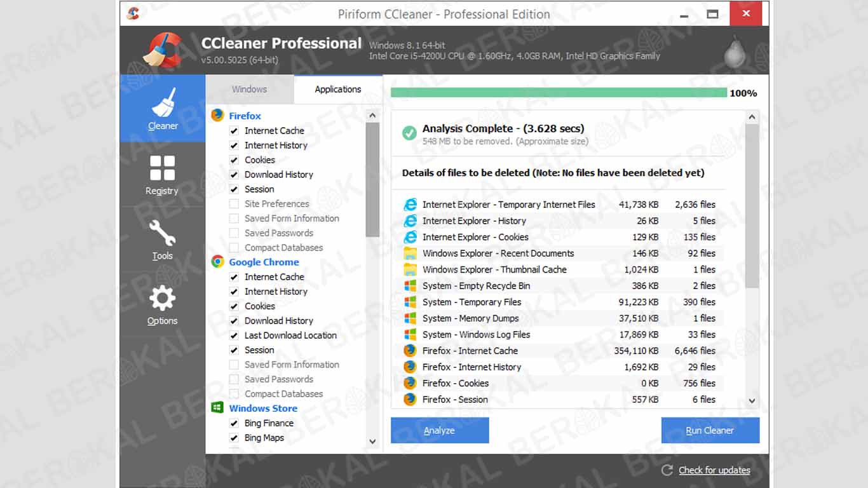868x488 pixels.
Task: Click System Memory Dumps Windows icon
Action: [410, 318]
